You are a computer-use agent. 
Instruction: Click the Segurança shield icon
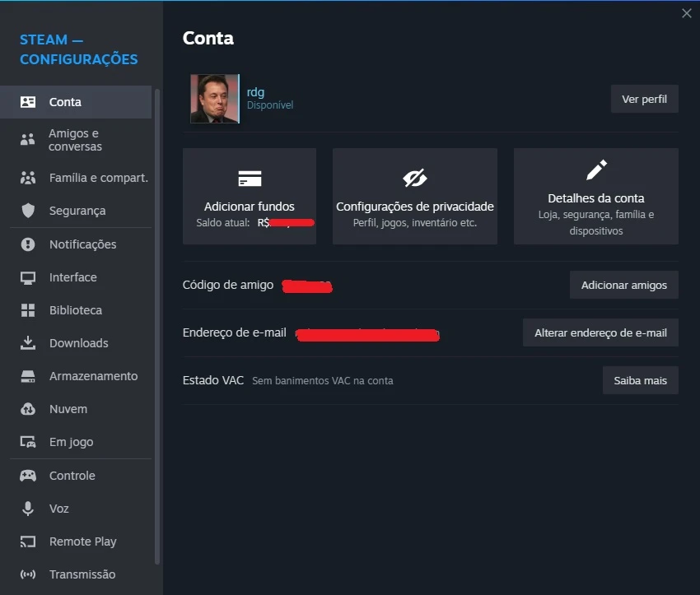point(28,211)
